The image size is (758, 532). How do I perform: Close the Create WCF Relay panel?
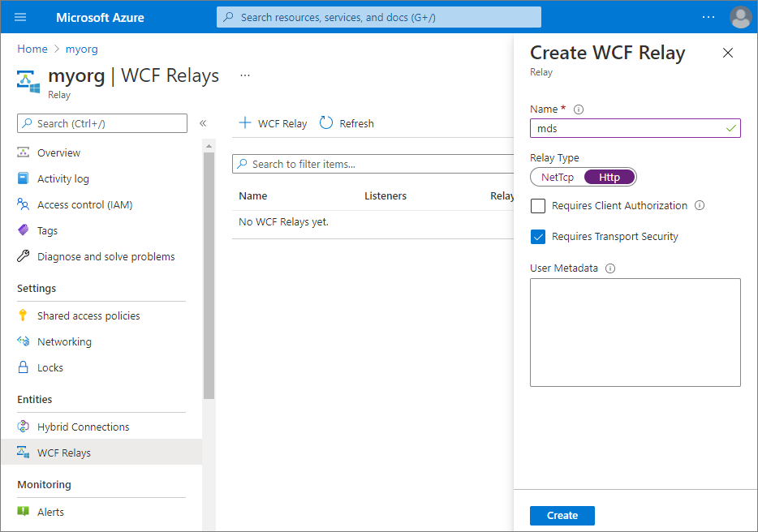727,53
